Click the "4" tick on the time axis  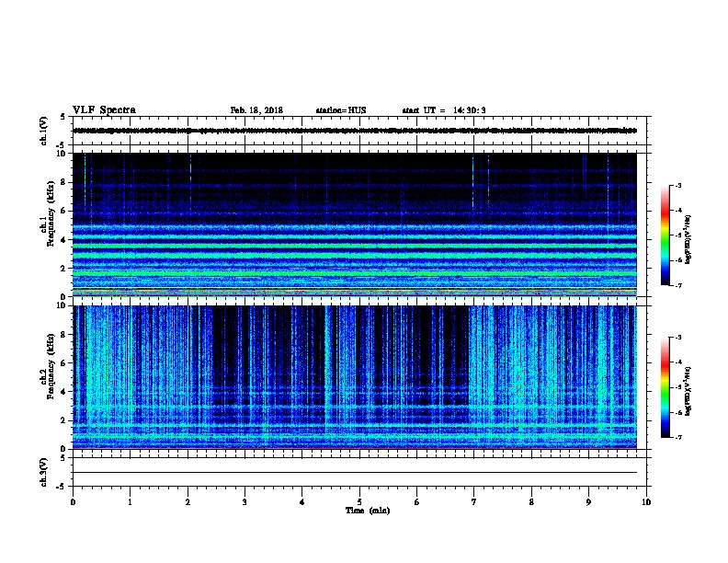(302, 502)
